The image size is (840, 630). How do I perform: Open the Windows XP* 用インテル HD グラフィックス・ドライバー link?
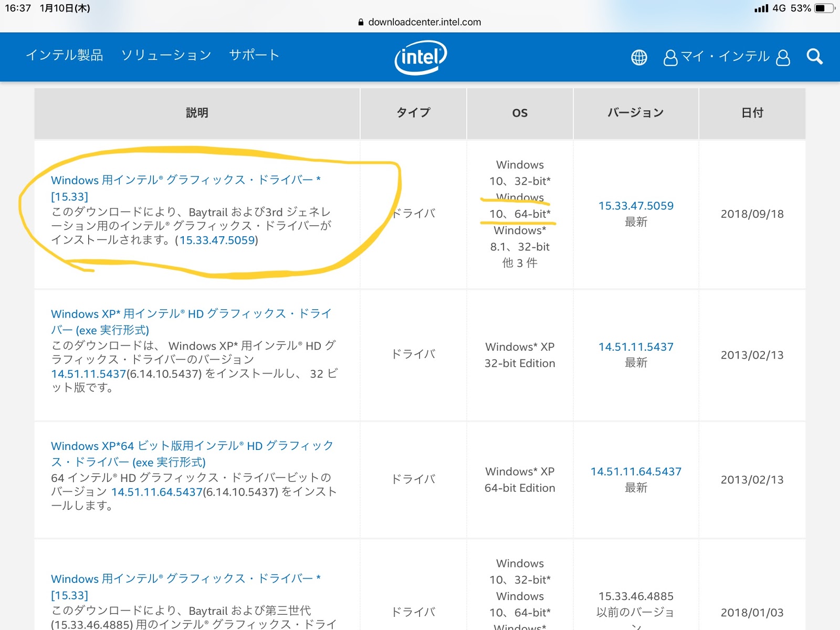point(191,322)
